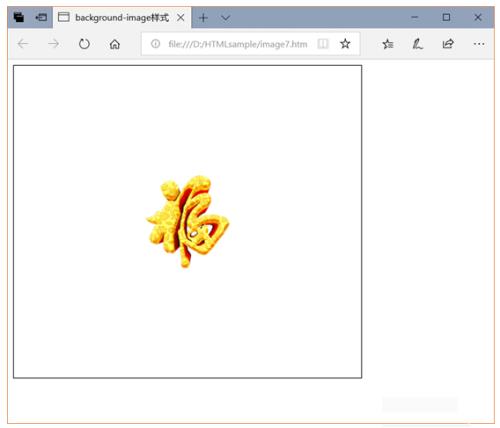This screenshot has width=500, height=428.
Task: Go to the home page
Action: pos(115,44)
